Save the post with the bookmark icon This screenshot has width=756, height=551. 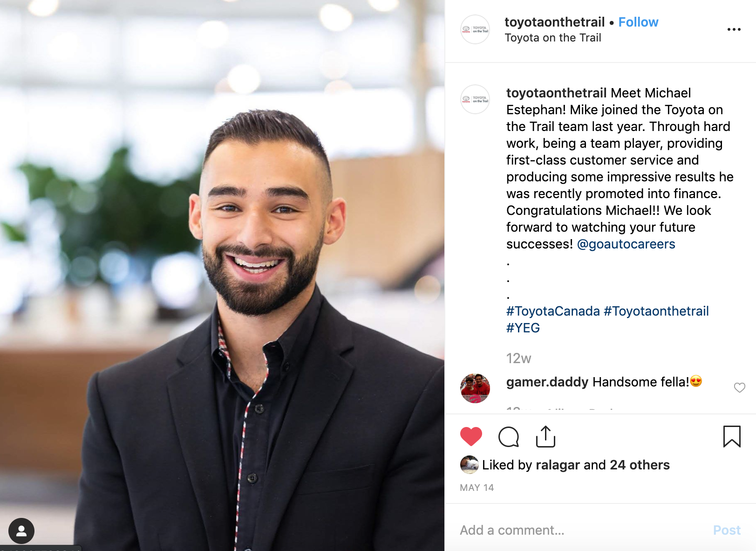pyautogui.click(x=732, y=436)
